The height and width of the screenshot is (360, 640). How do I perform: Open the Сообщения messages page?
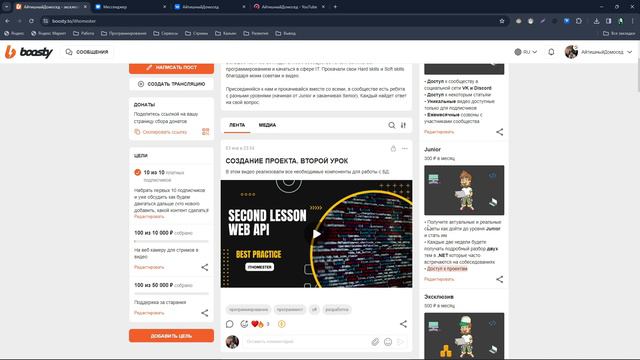[x=87, y=52]
